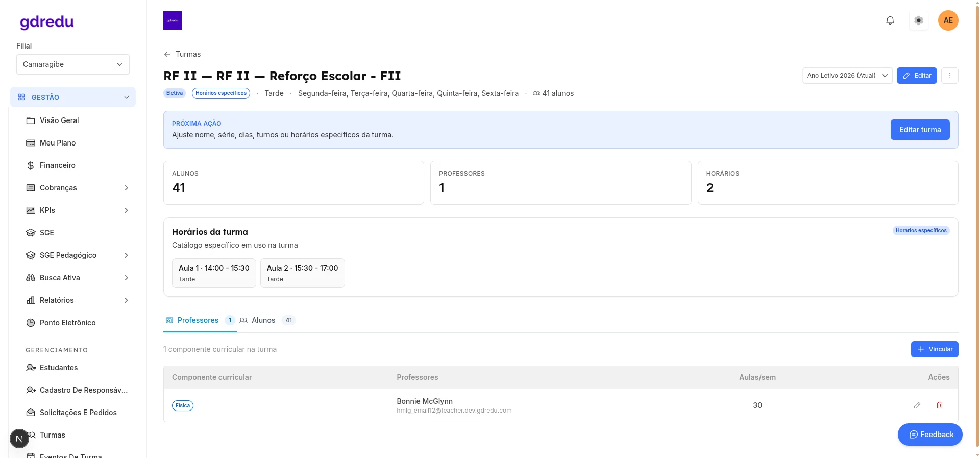Screen dimensions: 980x458
Task: Go back via the Turmas arrow
Action: 182,54
